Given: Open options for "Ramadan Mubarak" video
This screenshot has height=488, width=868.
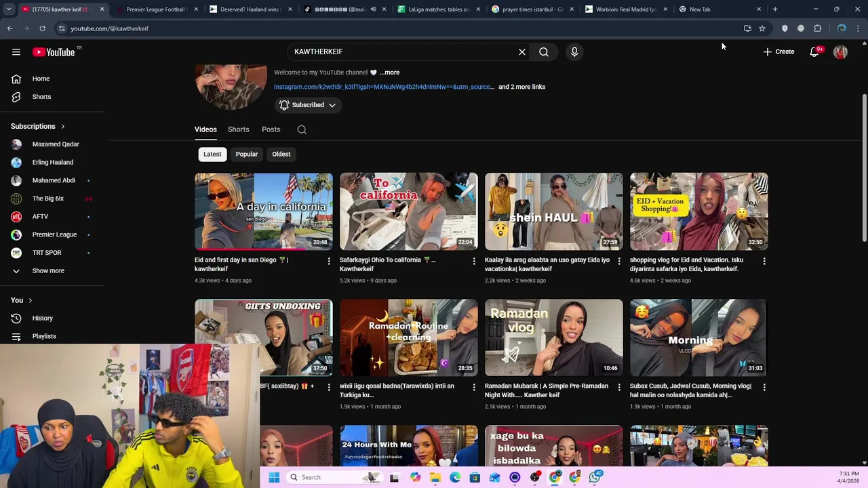Looking at the screenshot, I should 619,387.
